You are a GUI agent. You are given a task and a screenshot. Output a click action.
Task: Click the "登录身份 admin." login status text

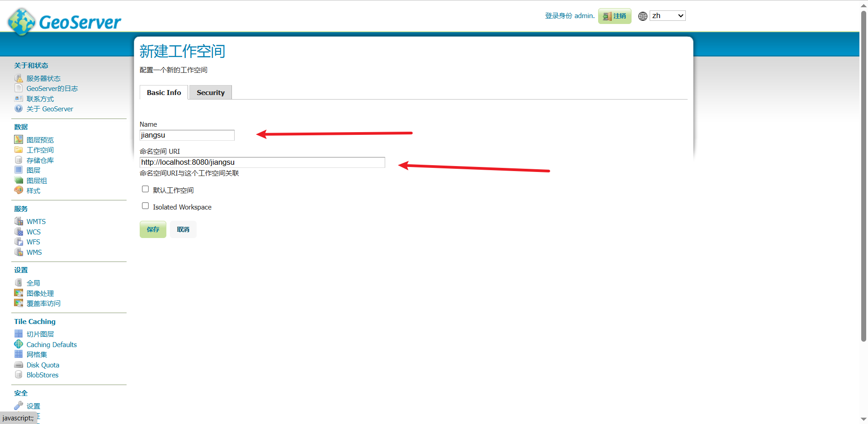(570, 16)
